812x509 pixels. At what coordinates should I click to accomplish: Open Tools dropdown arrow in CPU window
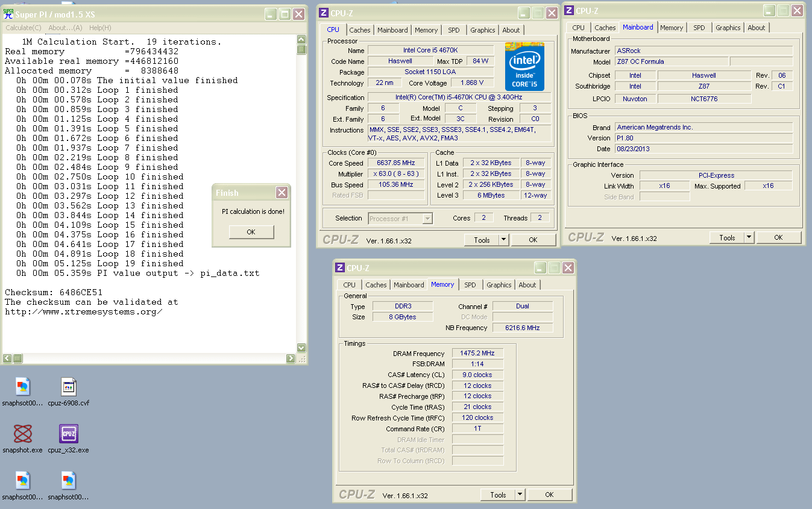pos(504,240)
